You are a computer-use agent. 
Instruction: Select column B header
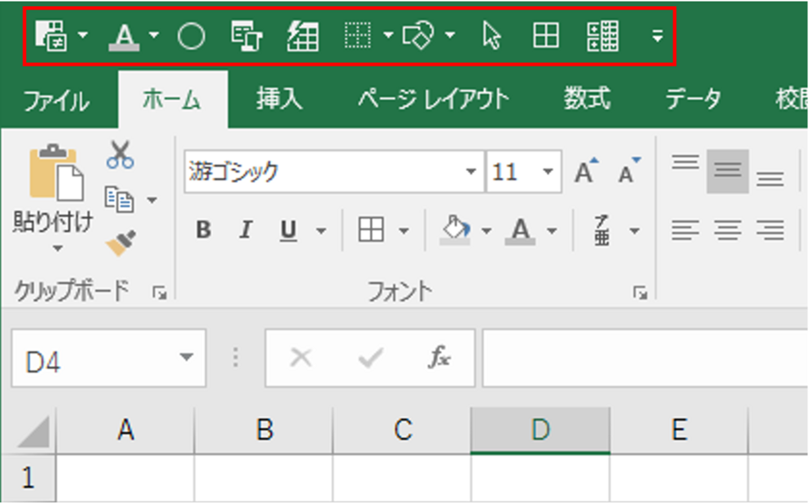(264, 430)
